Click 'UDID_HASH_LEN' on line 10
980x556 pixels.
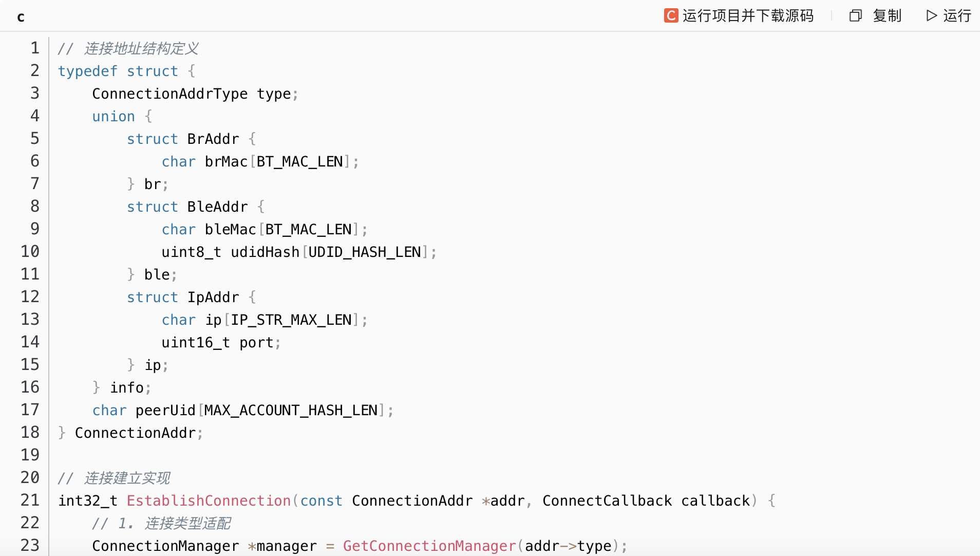tap(365, 252)
